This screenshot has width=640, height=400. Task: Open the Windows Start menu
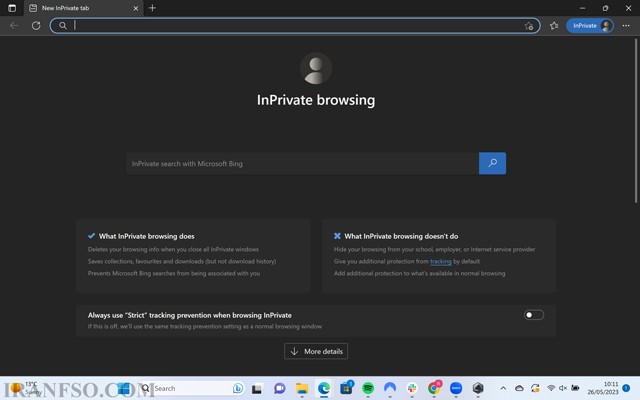coord(124,388)
